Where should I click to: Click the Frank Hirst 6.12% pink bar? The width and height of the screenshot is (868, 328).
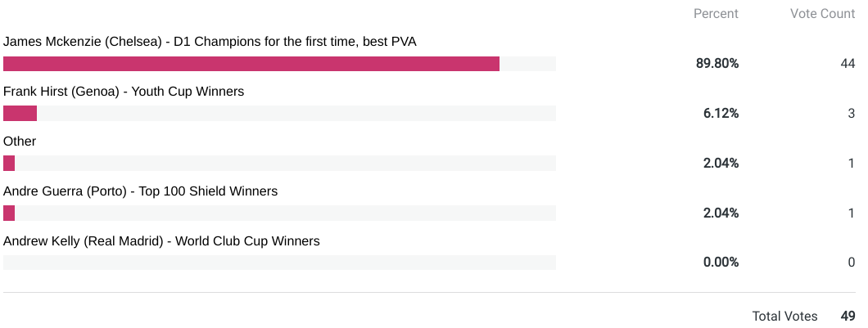tap(20, 114)
